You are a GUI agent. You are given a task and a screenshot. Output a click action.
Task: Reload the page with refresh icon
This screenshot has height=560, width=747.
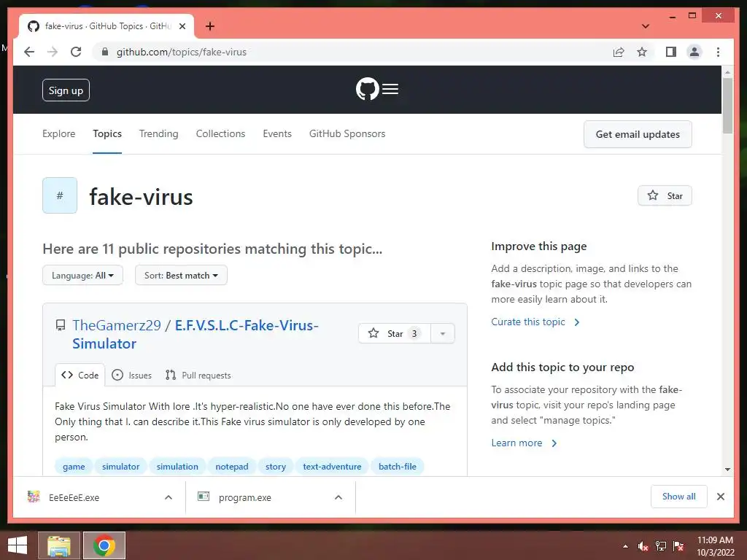point(76,52)
